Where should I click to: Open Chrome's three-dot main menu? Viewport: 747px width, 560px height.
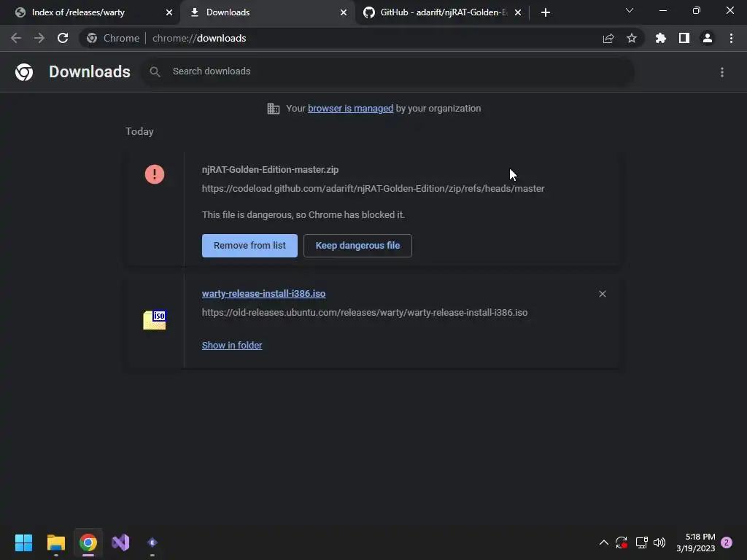tap(731, 38)
